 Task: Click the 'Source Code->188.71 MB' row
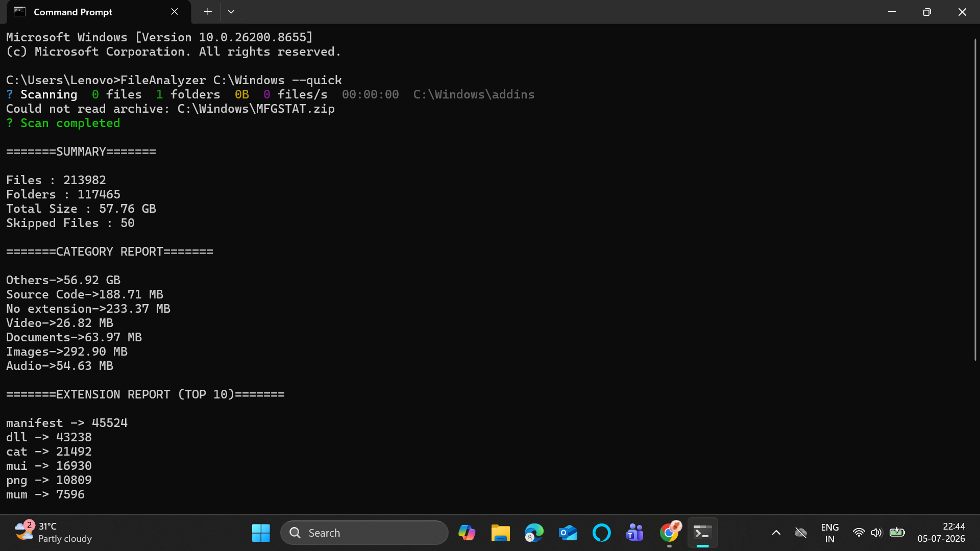(x=85, y=294)
